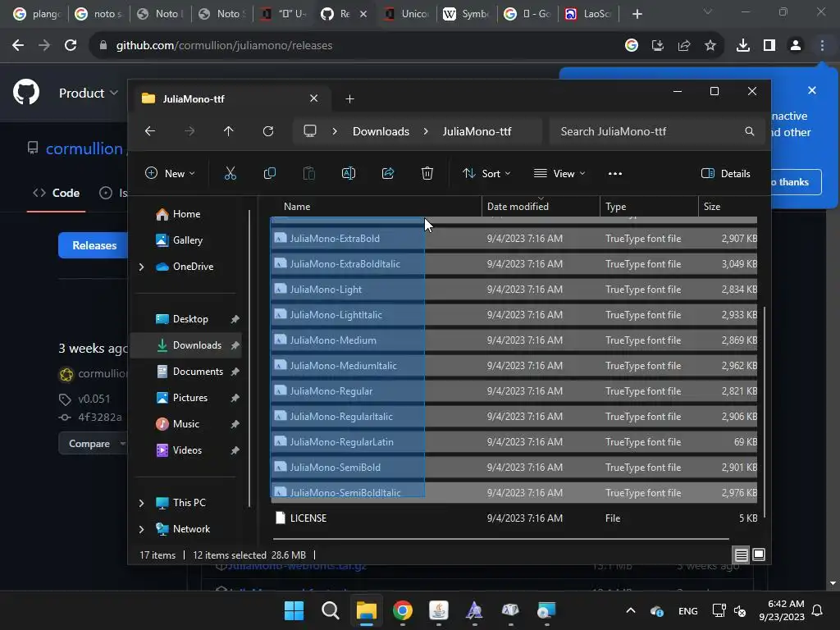Select JuliaMono-ExtraBold font file
840x630 pixels.
[x=514, y=239]
